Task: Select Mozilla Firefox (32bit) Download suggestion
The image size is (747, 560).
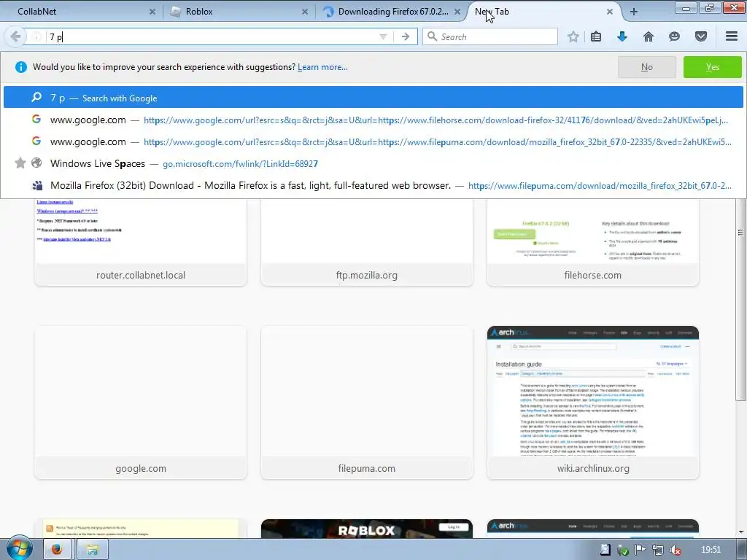Action: (x=373, y=185)
